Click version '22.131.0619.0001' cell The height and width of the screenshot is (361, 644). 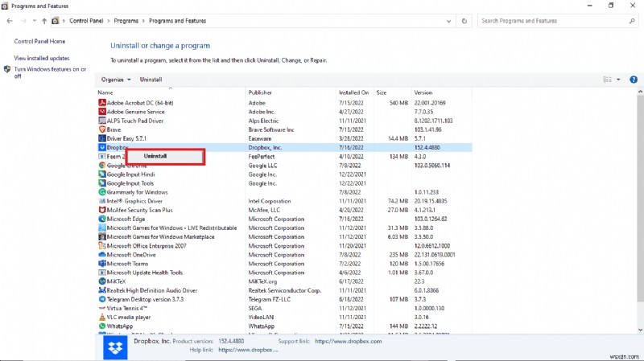click(435, 255)
